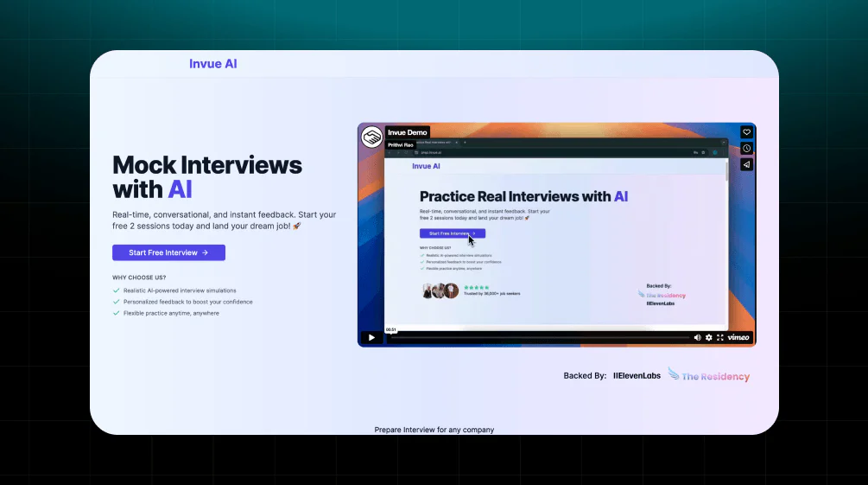Open video settings gear in player
The image size is (868, 485).
[x=709, y=337]
